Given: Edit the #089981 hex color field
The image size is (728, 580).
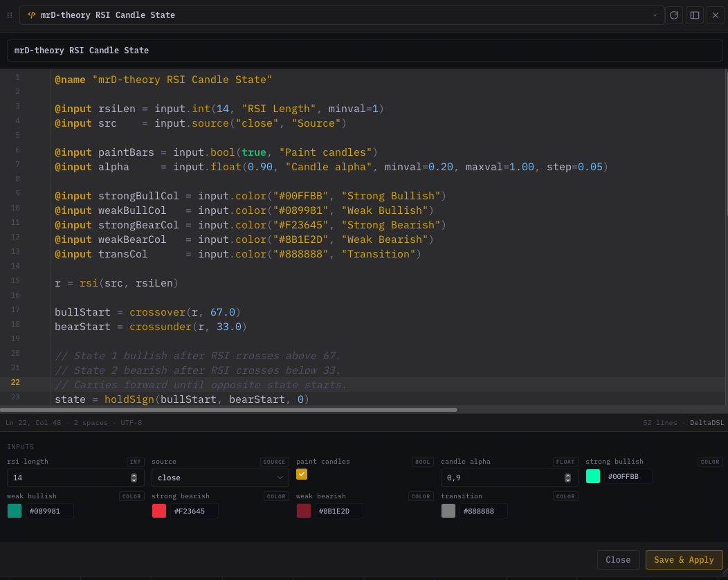Looking at the screenshot, I should 50,511.
